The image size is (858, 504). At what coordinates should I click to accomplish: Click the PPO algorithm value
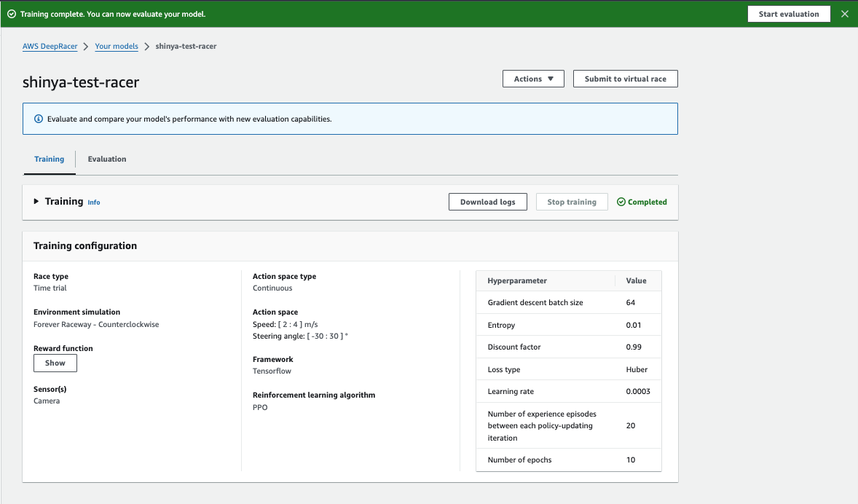pos(261,407)
